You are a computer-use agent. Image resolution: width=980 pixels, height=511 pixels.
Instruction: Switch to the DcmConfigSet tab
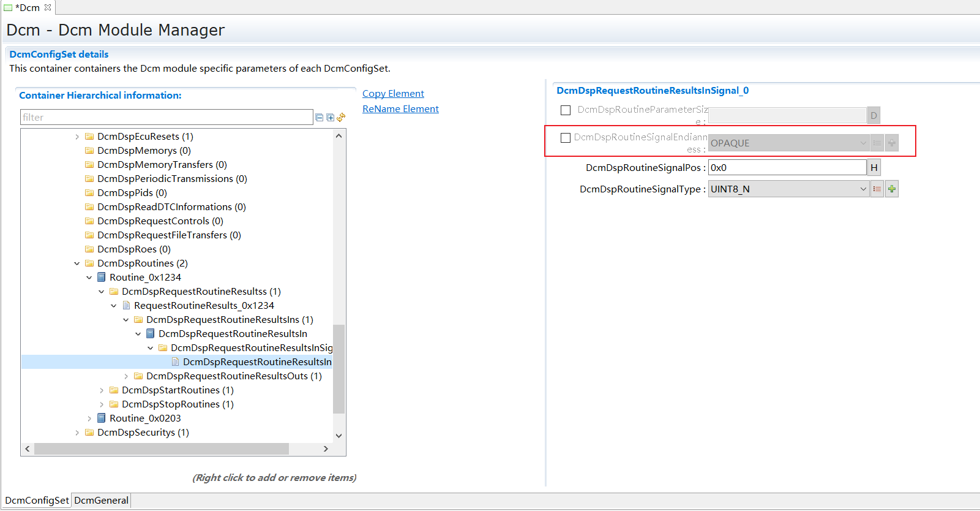coord(37,501)
